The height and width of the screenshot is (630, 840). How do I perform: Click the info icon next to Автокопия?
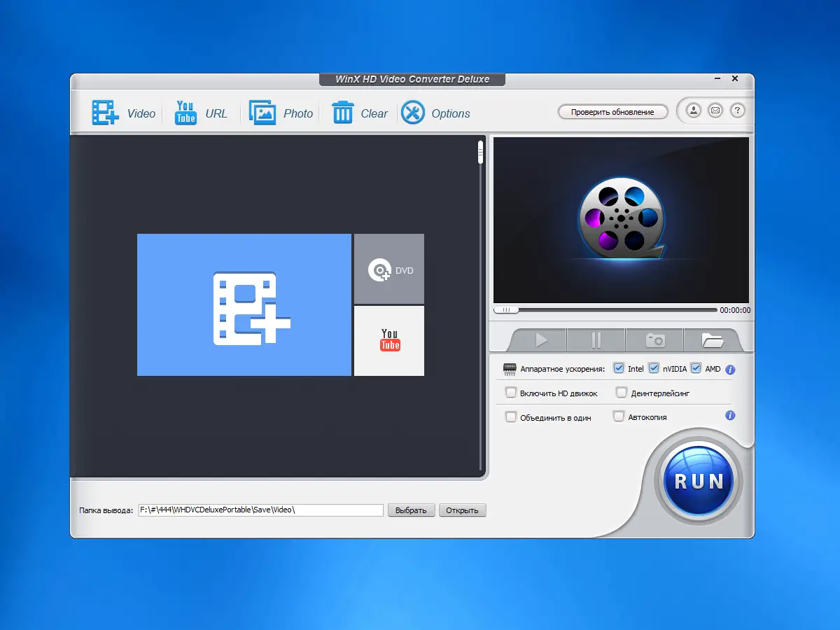click(x=729, y=416)
